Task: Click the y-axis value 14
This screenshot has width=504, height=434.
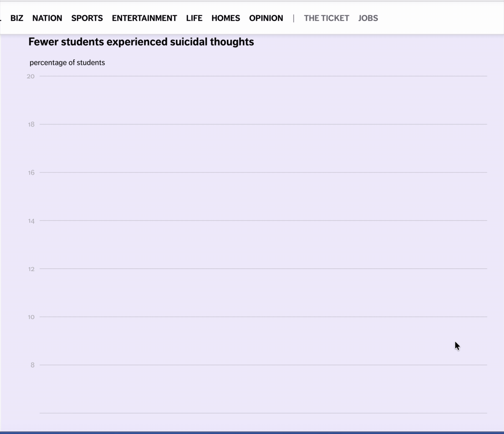Action: point(31,221)
